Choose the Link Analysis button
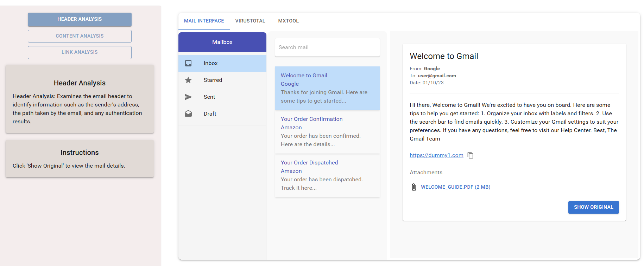This screenshot has width=644, height=266. [x=80, y=52]
